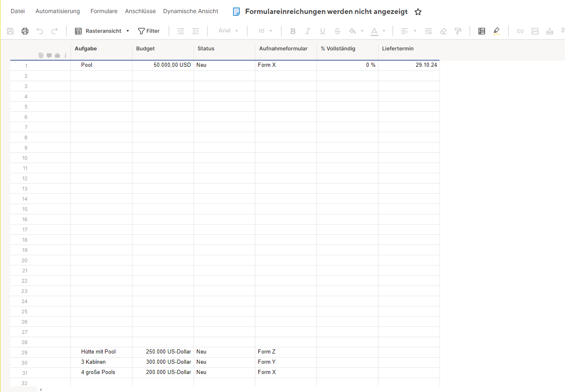Select the 'Form Y' cell

pos(286,363)
